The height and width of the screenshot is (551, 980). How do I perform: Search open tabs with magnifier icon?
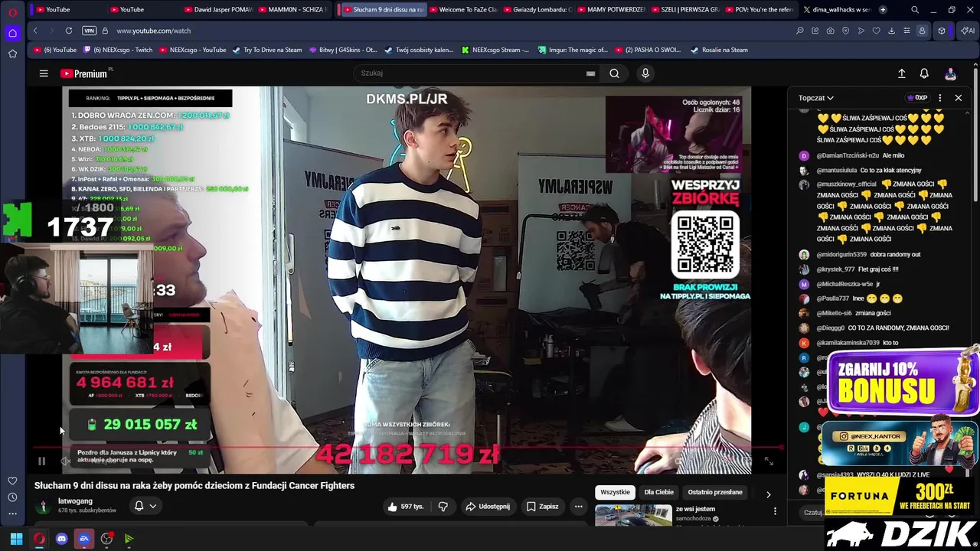coord(915,10)
